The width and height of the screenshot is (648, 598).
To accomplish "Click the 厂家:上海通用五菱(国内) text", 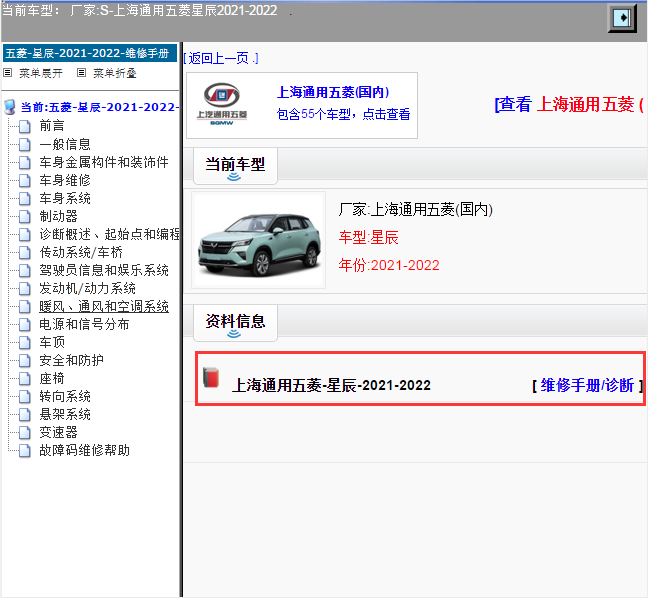I will tap(415, 210).
